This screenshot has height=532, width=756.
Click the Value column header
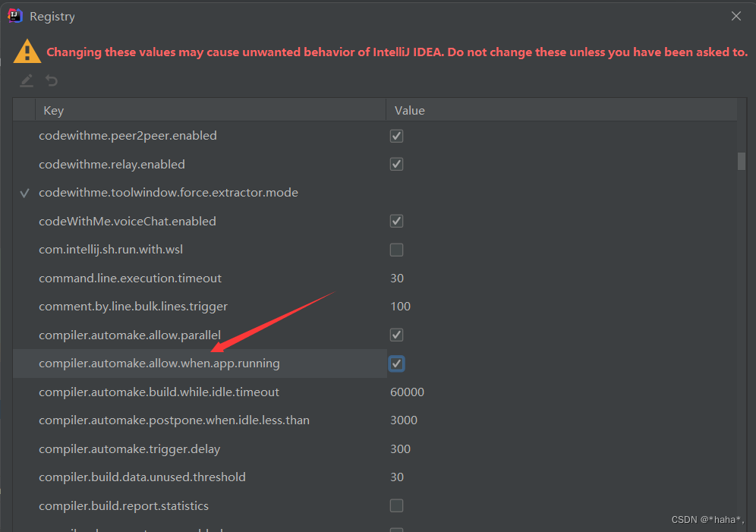(x=562, y=110)
